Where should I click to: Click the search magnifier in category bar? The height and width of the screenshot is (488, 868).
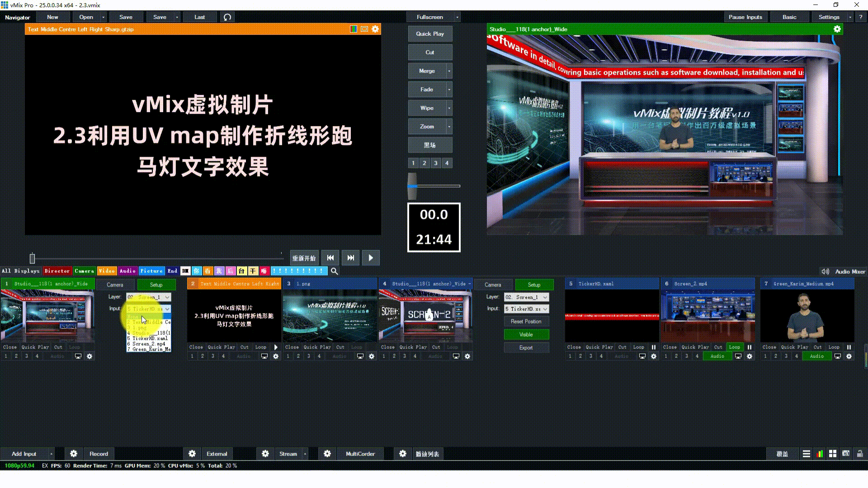tap(334, 271)
